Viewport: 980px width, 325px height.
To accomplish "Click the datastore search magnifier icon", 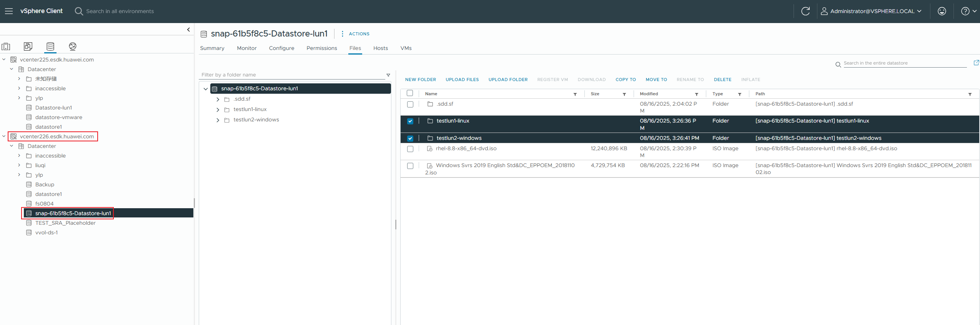I will click(x=838, y=65).
